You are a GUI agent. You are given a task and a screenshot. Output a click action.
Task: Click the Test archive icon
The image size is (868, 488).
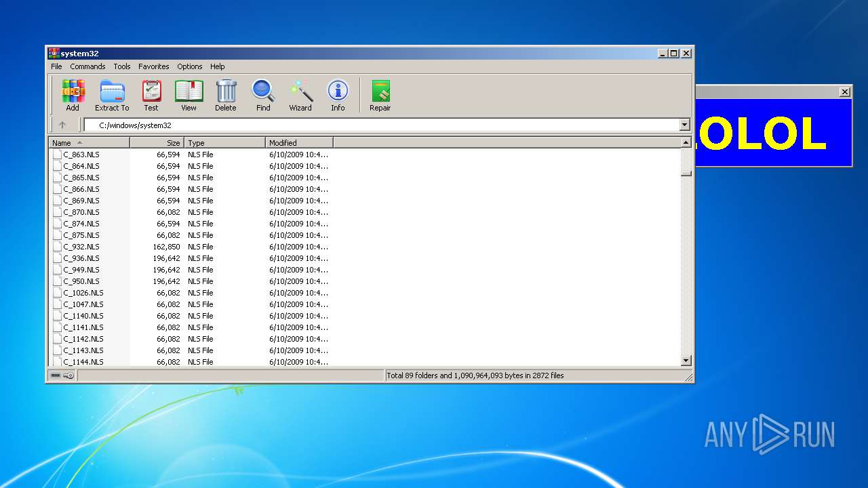(x=151, y=91)
